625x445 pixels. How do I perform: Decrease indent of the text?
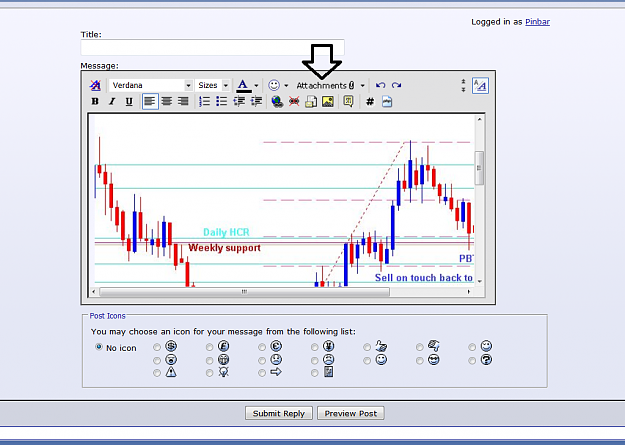point(239,102)
